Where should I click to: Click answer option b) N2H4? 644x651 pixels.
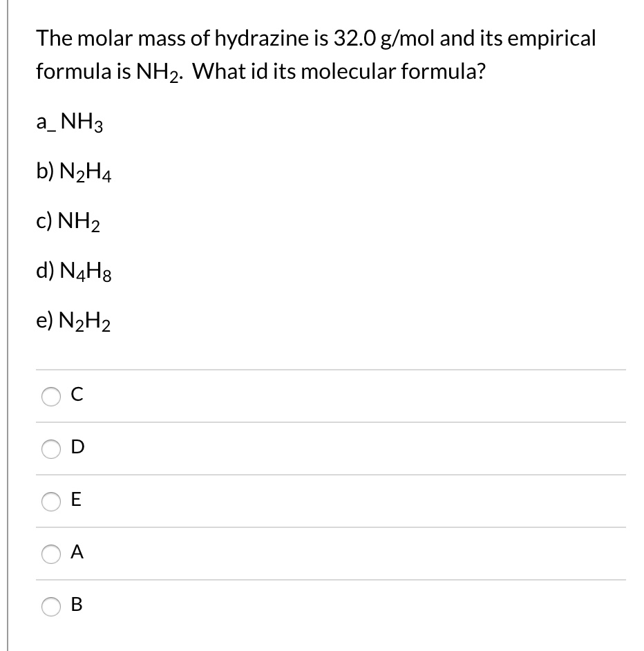coord(75,172)
